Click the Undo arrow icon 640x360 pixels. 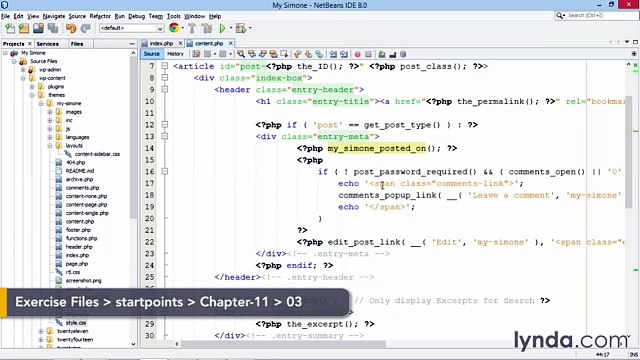(x=71, y=28)
